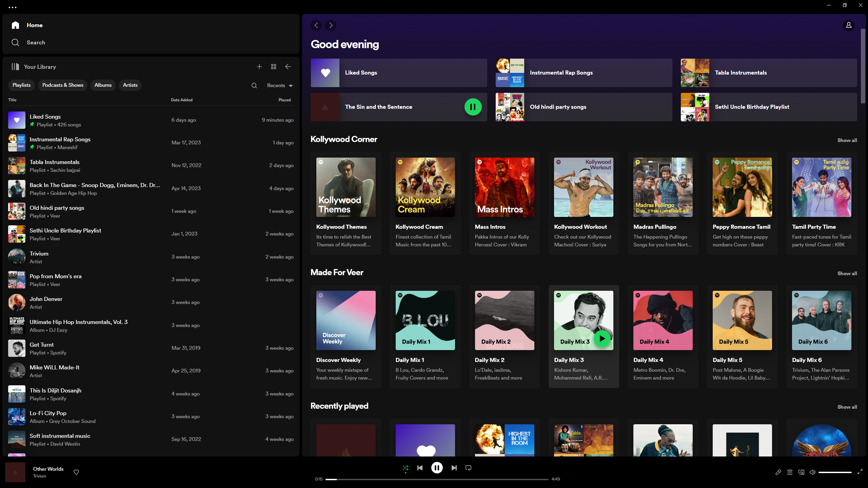
Task: Collapse library with left arrow icon
Action: click(x=288, y=67)
